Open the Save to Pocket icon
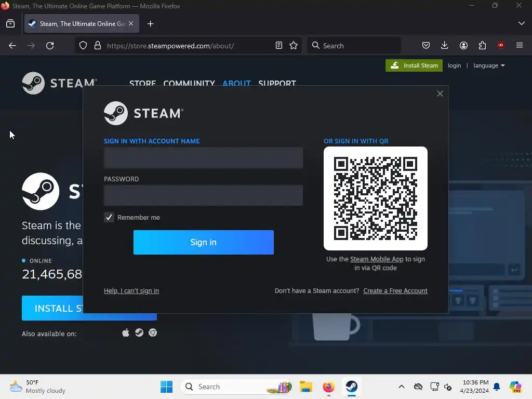 (426, 46)
